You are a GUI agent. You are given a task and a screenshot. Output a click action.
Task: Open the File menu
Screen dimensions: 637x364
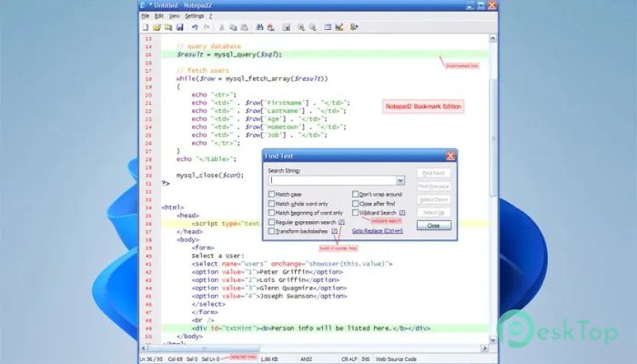coord(146,15)
